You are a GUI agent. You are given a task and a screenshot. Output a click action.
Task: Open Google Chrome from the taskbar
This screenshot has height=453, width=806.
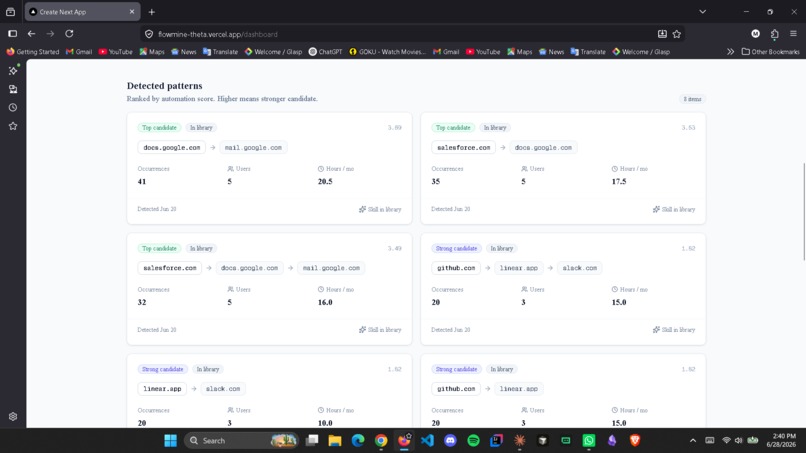pyautogui.click(x=381, y=441)
